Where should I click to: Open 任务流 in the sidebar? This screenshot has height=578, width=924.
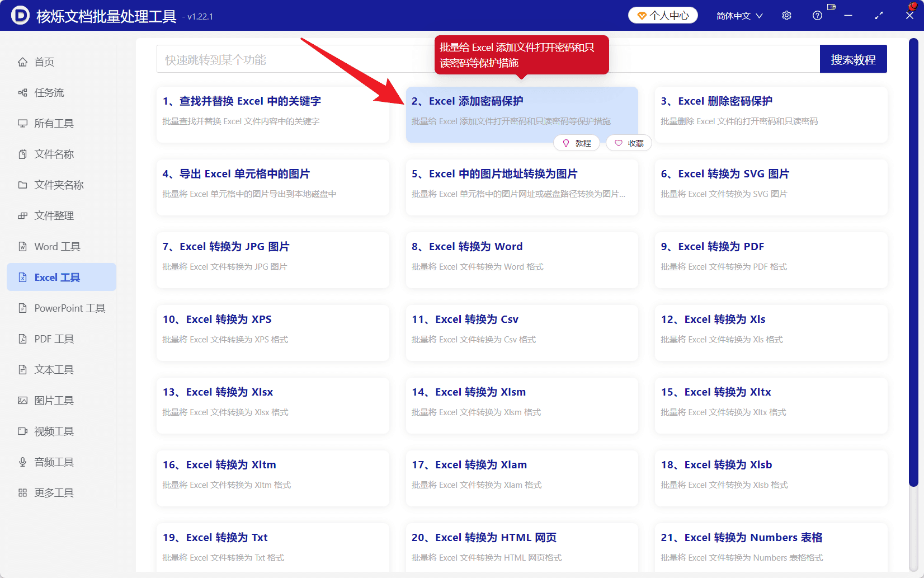tap(62, 93)
